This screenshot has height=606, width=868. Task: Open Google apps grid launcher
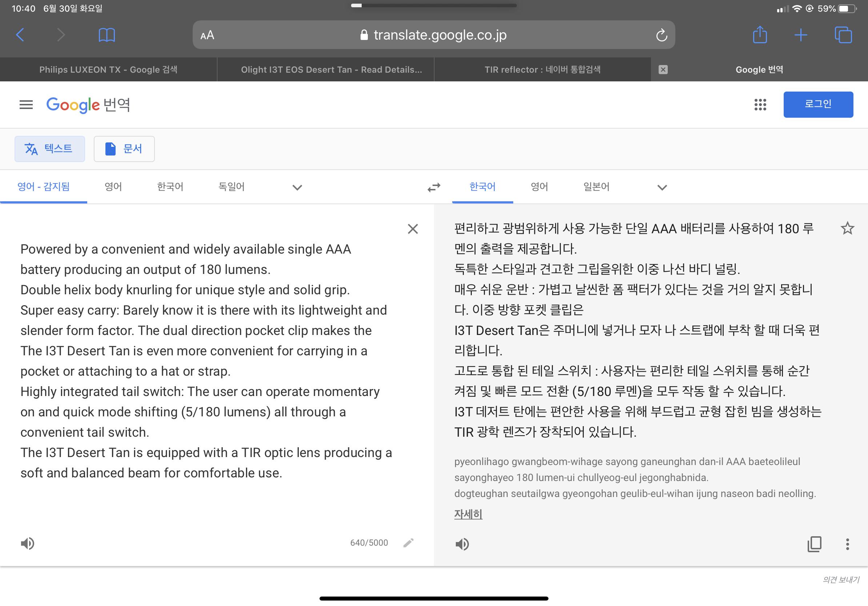[760, 105]
